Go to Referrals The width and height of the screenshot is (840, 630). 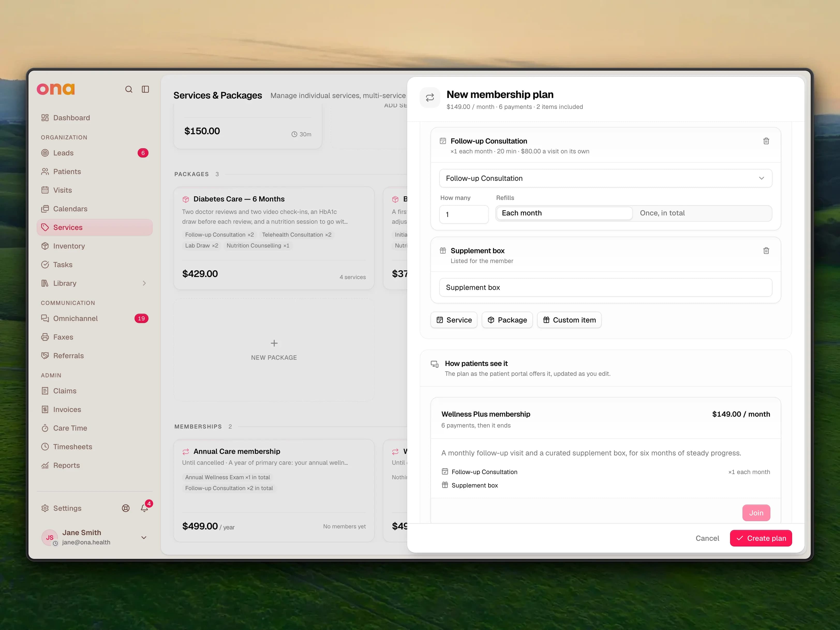(x=95, y=356)
